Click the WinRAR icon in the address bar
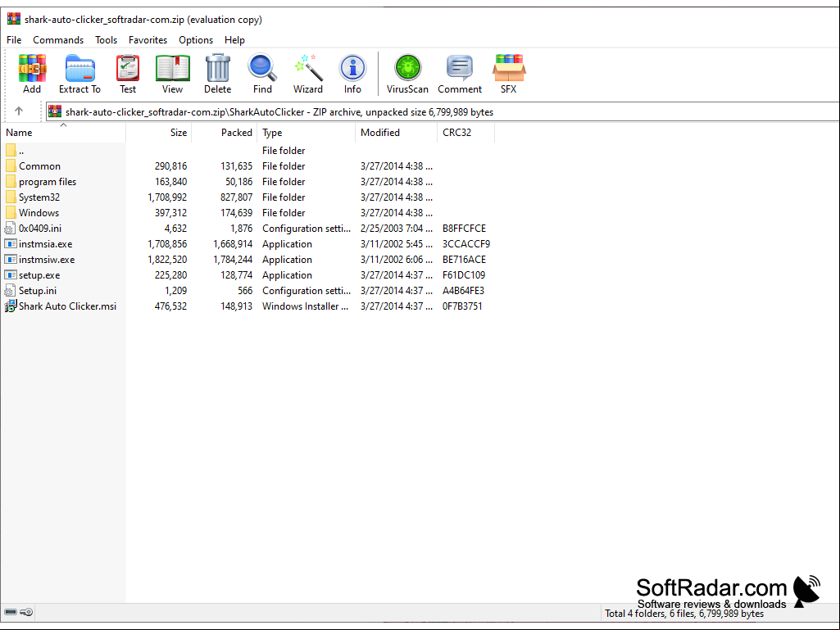 55,111
